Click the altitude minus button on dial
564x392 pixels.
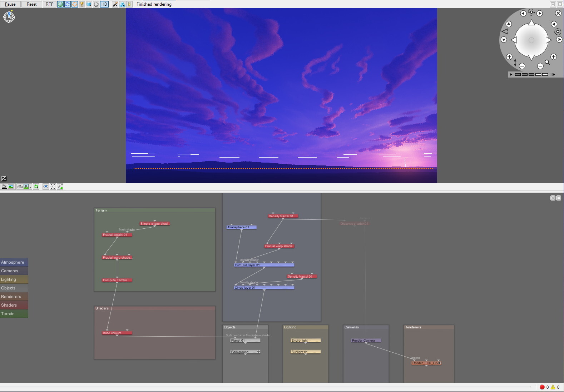coord(522,66)
